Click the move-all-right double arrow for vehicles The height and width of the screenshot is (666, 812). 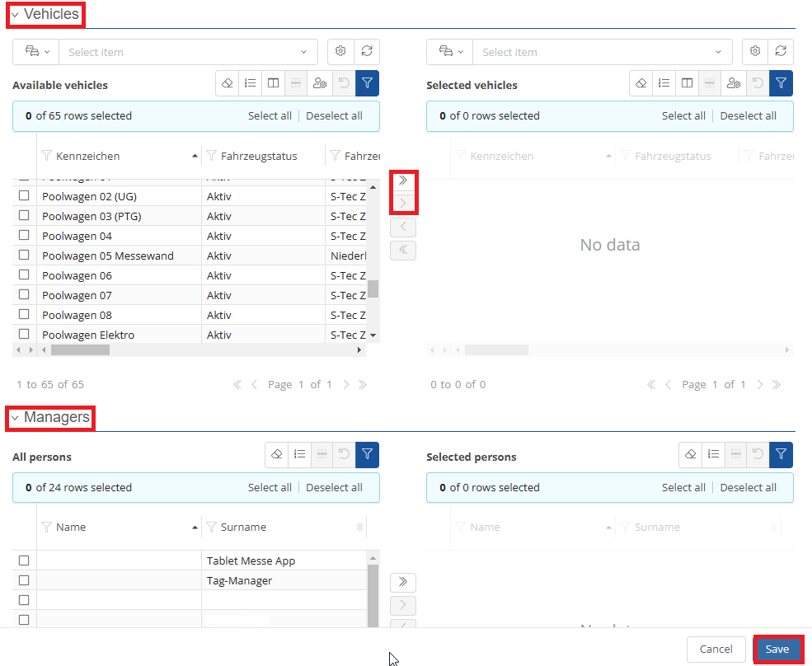[403, 181]
